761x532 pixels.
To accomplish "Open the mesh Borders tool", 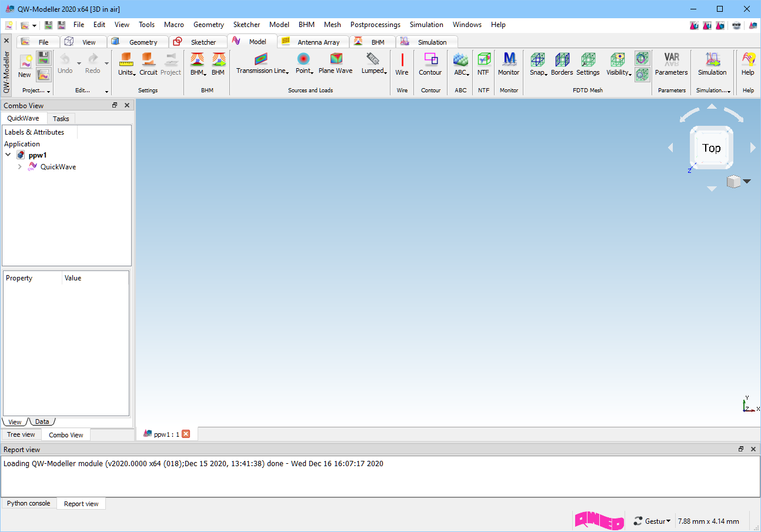I will [562, 65].
